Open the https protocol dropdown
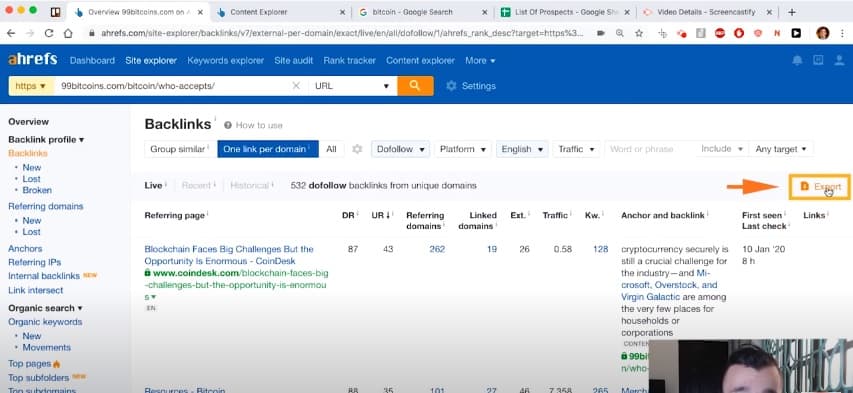The image size is (853, 393). click(x=31, y=86)
